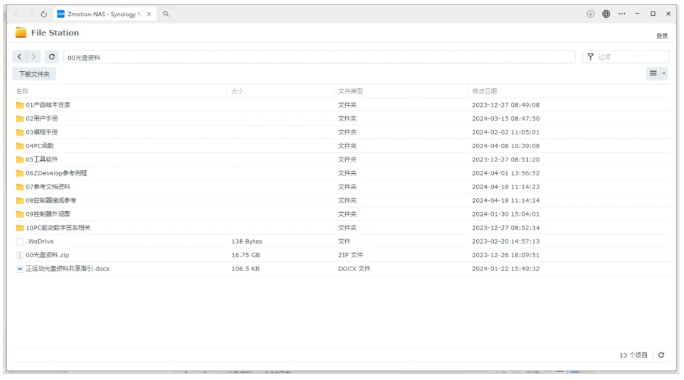The width and height of the screenshot is (684, 380).
Task: Select folder icon of 01产品样本目录
Action: point(20,105)
